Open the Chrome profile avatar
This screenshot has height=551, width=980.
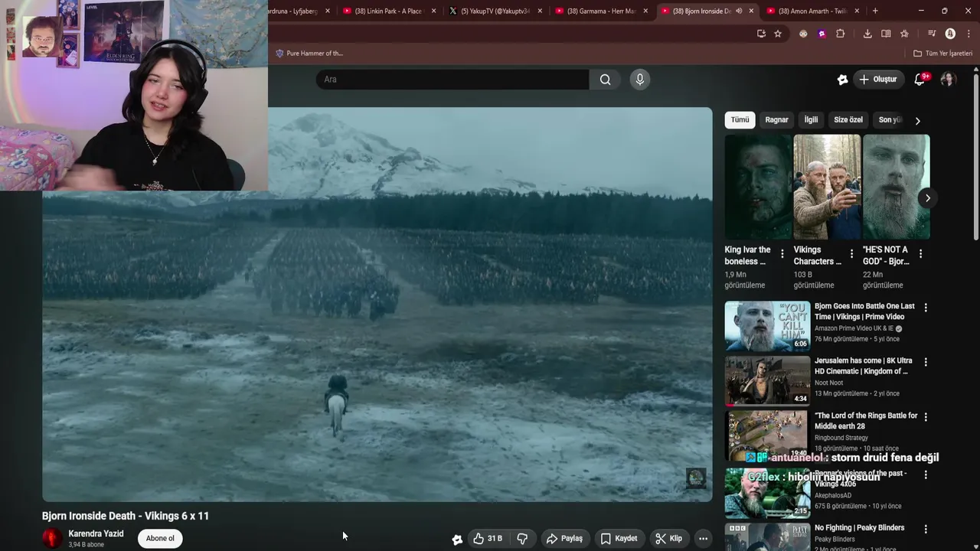(950, 34)
